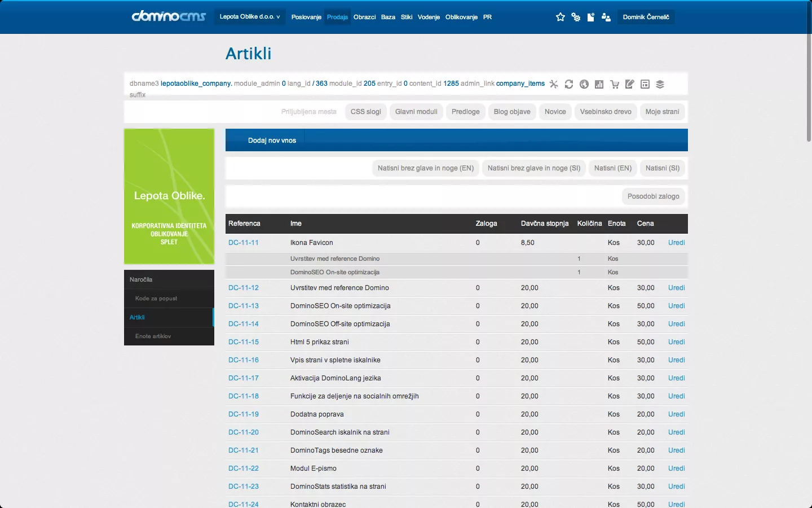
Task: Open settings via the gears icon
Action: point(576,17)
